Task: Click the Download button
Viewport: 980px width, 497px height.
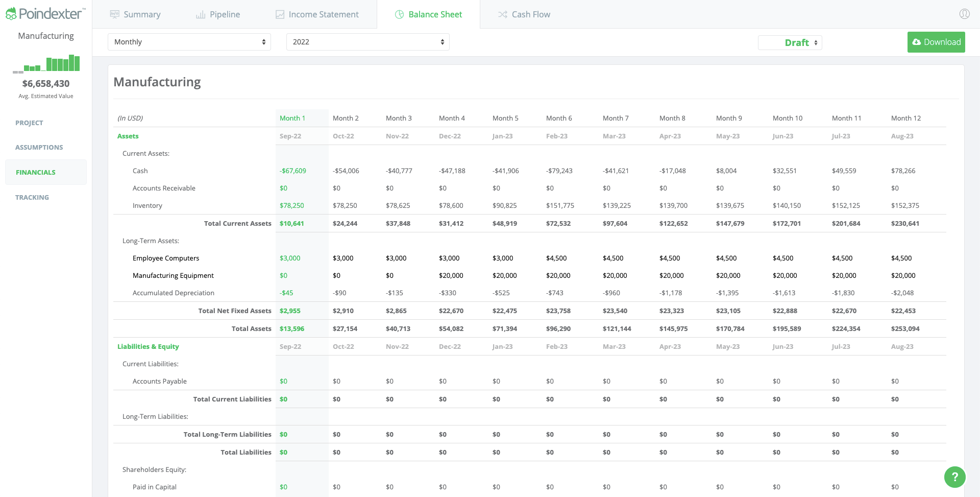Action: pyautogui.click(x=936, y=42)
